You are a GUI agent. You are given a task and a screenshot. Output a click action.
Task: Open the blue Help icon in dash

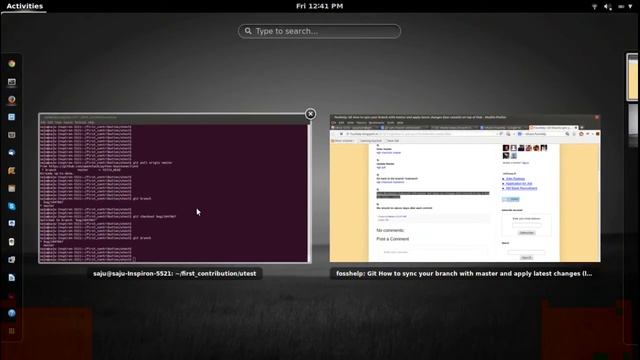click(x=12, y=313)
